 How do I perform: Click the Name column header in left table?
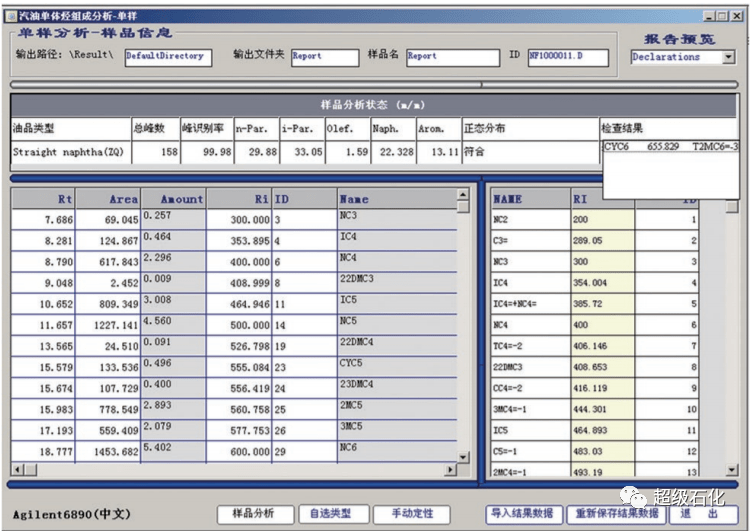(x=397, y=199)
